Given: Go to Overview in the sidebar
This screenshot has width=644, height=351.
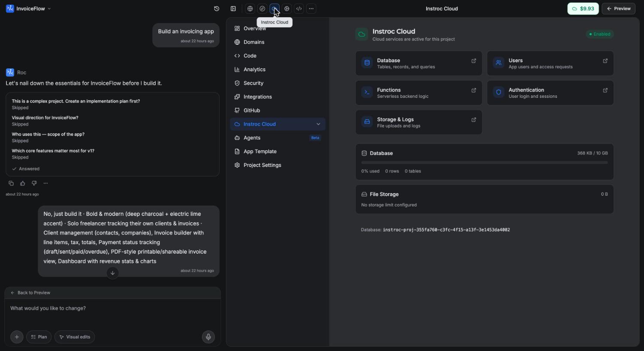Looking at the screenshot, I should (x=278, y=28).
